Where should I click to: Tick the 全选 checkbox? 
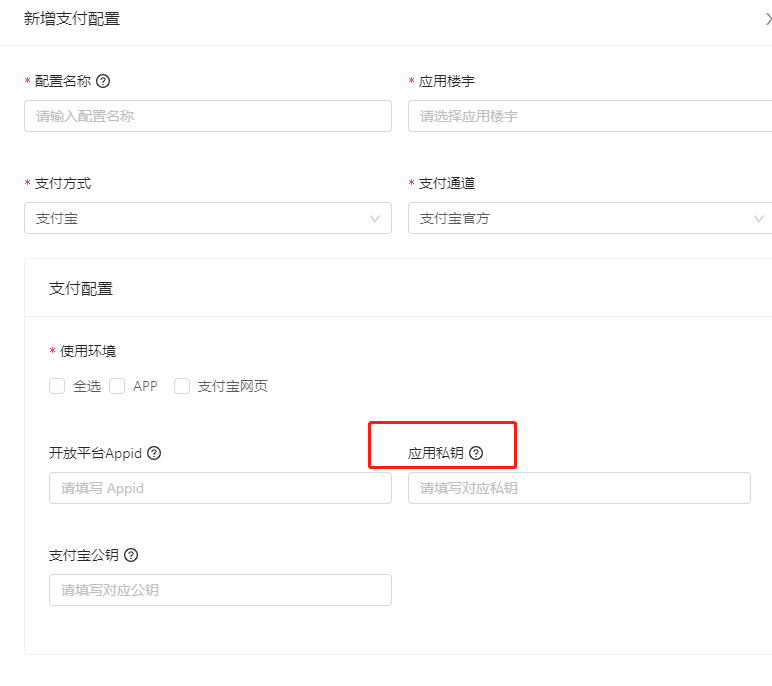pos(57,386)
